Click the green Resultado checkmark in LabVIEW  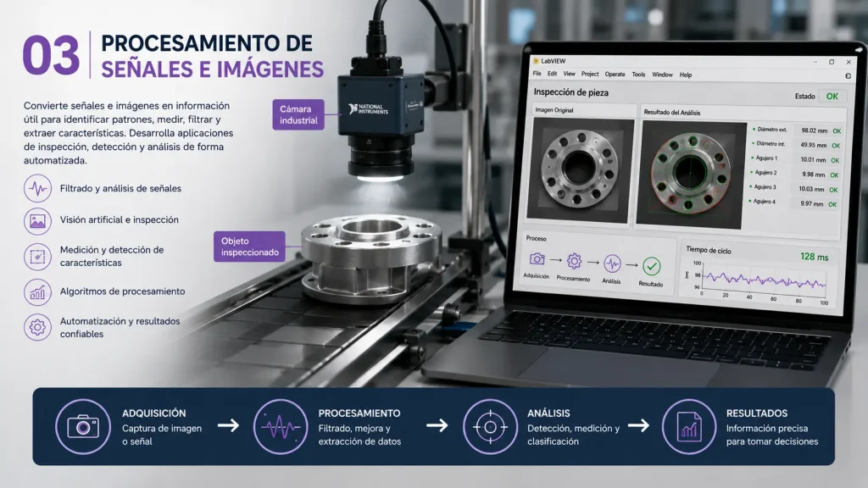(x=652, y=267)
